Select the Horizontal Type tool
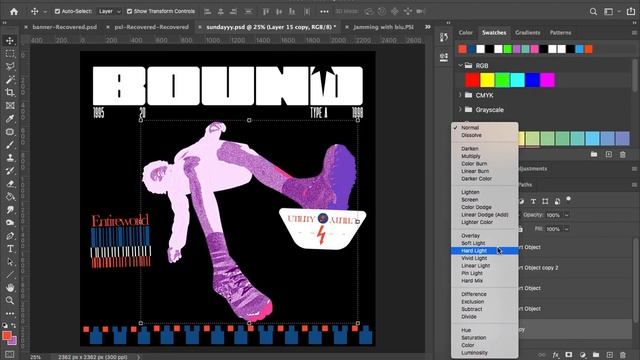 click(x=10, y=249)
